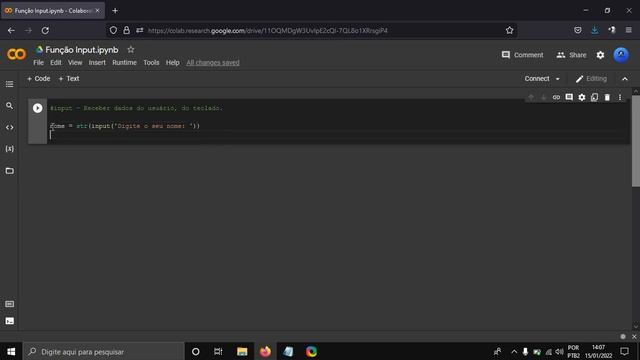Screen dimensions: 640x360
Task: Open the terminal icon in sidebar
Action: pos(9,321)
